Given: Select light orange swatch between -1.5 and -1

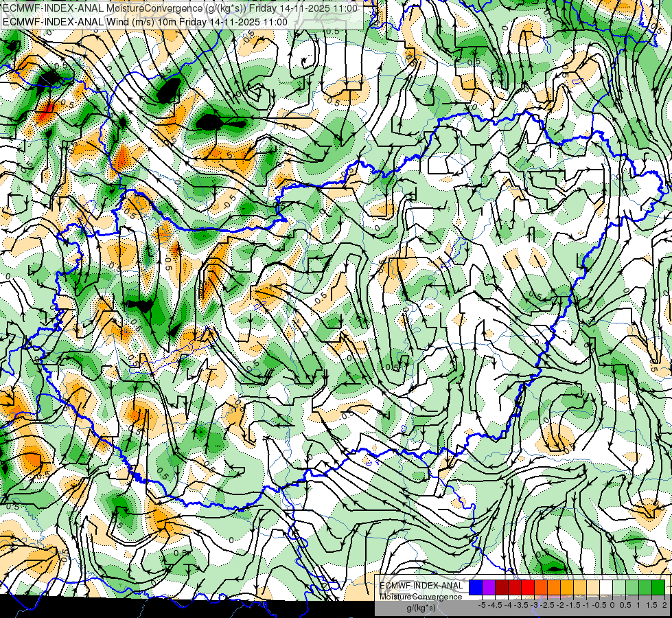Looking at the screenshot, I should click(x=580, y=587).
